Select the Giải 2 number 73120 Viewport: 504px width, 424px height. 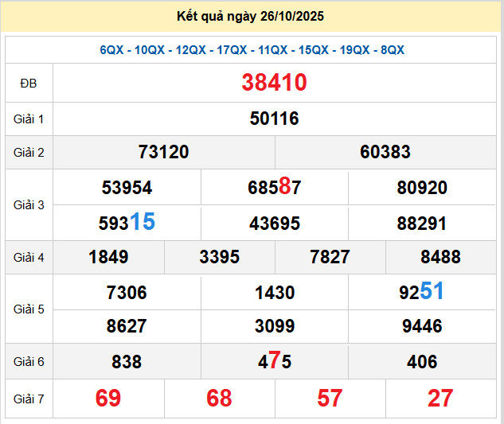pos(163,152)
